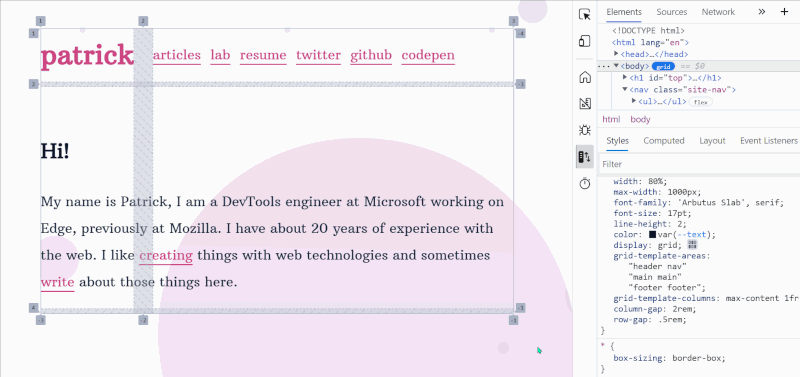Activate the inspect element picker icon
This screenshot has width=800, height=377.
pos(585,14)
